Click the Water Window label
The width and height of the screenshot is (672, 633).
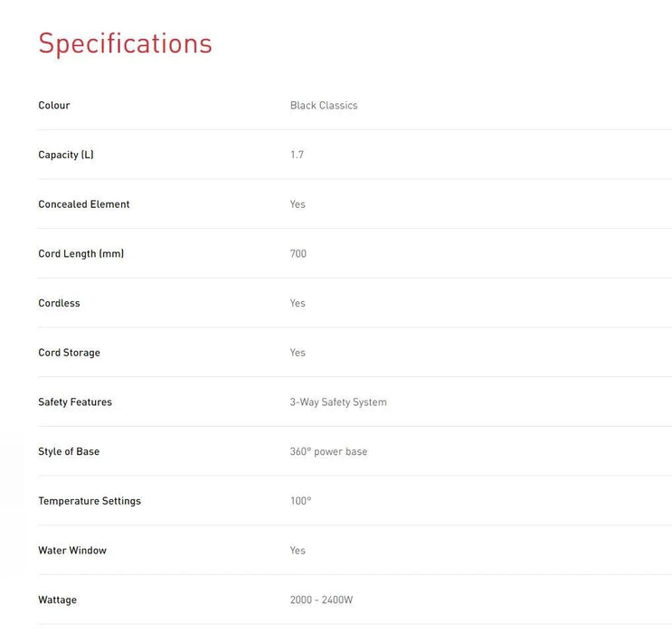point(72,551)
